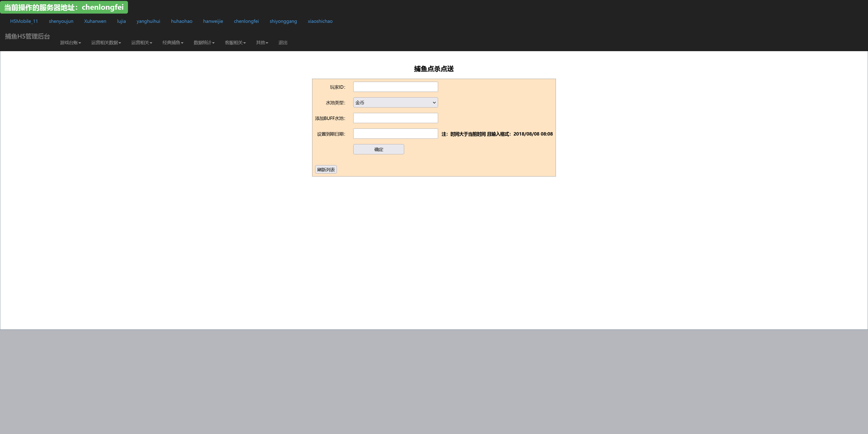Image resolution: width=868 pixels, height=434 pixels.
Task: Click the 添加BUFF水池 text field
Action: tap(395, 118)
